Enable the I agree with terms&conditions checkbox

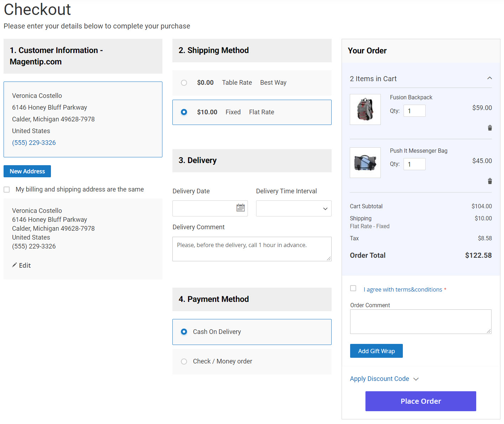coord(353,288)
